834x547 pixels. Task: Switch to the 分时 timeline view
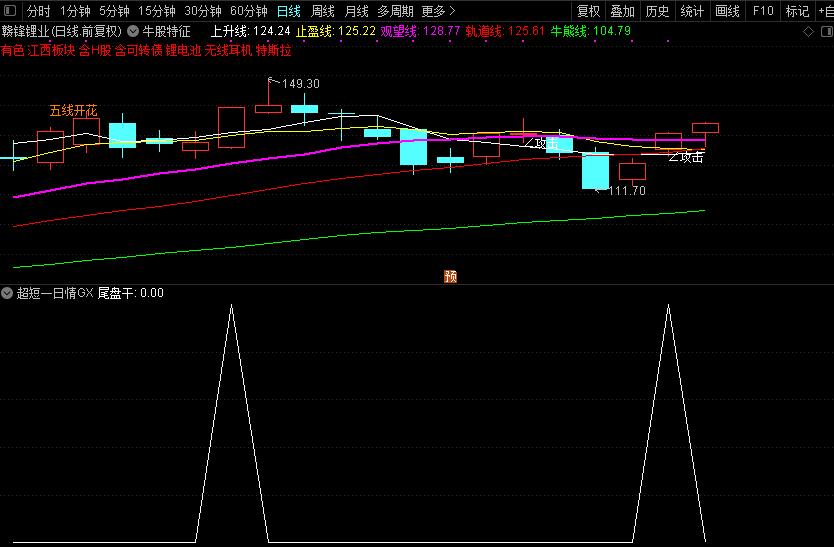[x=38, y=11]
